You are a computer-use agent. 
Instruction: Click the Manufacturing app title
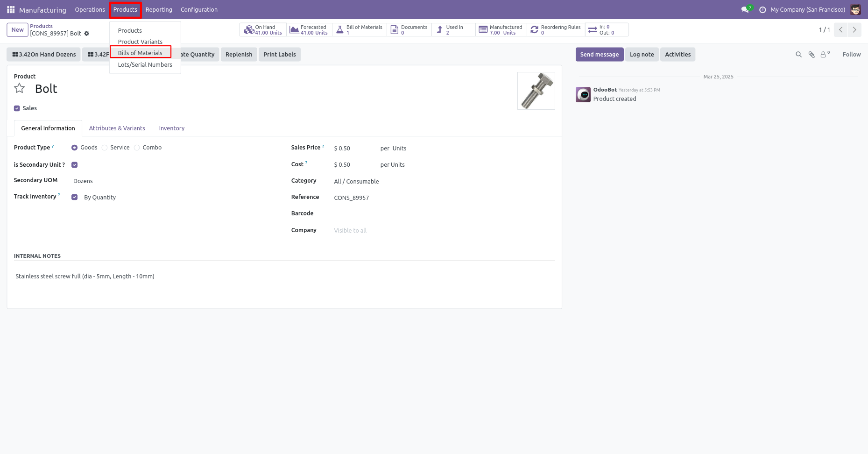[42, 10]
